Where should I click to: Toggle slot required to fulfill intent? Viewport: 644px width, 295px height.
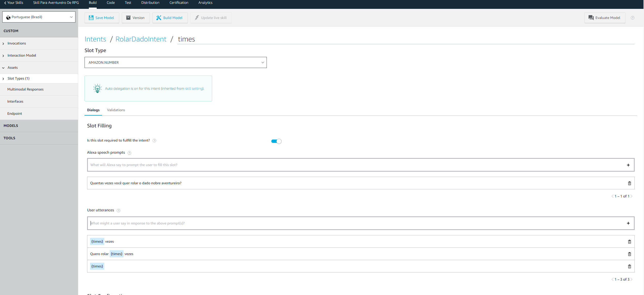(x=276, y=141)
